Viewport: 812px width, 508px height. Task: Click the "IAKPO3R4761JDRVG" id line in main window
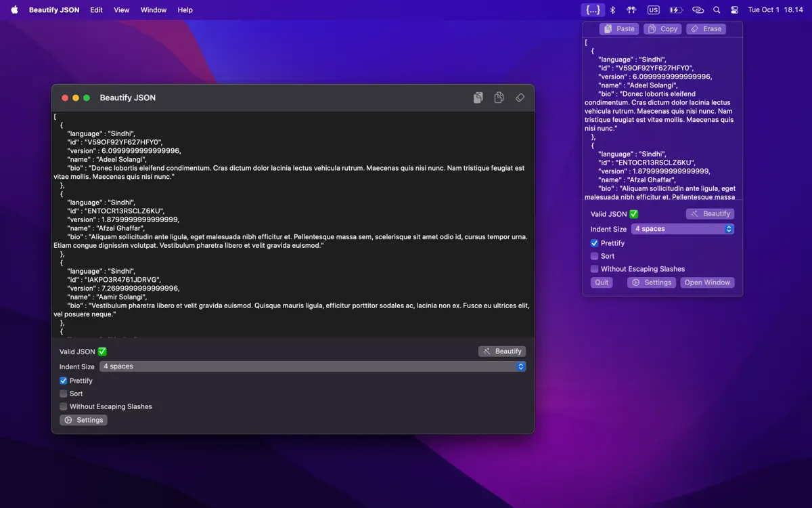coord(114,280)
